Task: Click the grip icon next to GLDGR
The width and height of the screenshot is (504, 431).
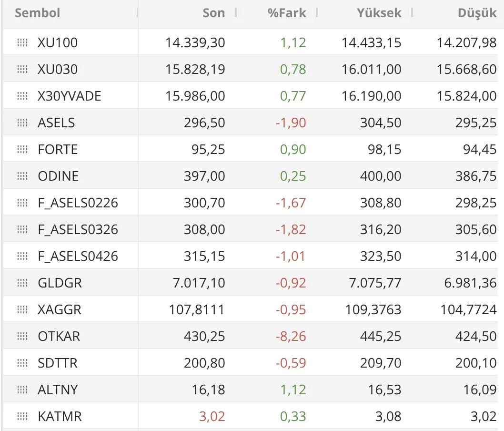Action: pyautogui.click(x=22, y=283)
